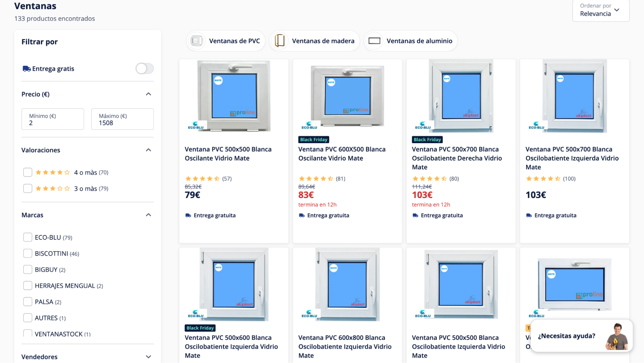The width and height of the screenshot is (644, 363).
Task: Click the Black Friday badge on Ventana 500x600
Action: (x=200, y=328)
